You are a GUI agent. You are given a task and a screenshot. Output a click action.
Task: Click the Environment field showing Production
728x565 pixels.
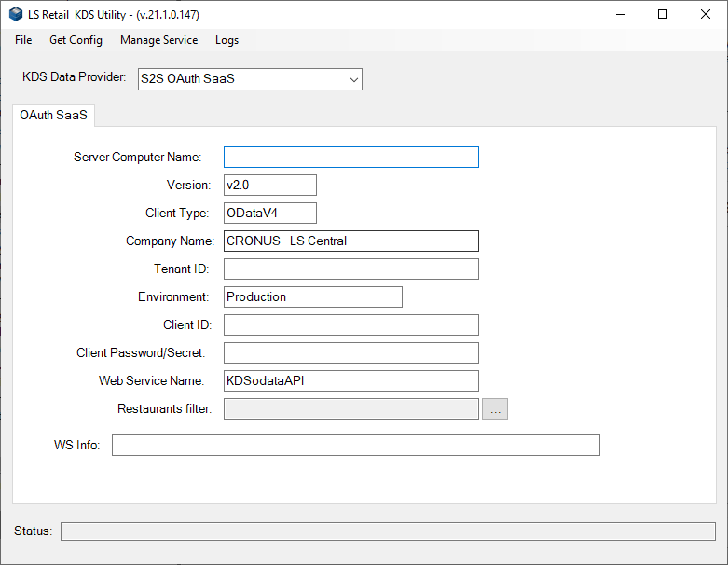click(313, 296)
